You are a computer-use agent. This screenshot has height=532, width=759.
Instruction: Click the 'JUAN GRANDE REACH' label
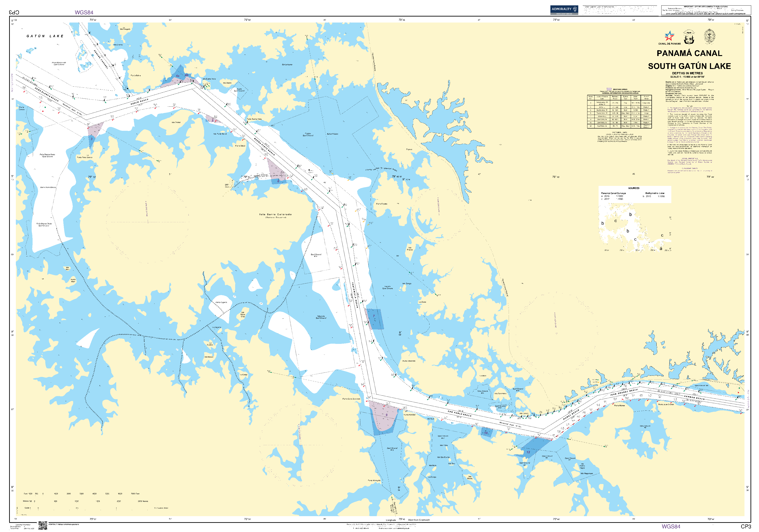coord(624,393)
